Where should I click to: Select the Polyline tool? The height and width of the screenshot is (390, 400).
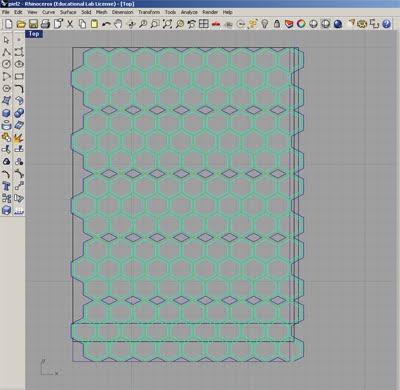pos(6,52)
